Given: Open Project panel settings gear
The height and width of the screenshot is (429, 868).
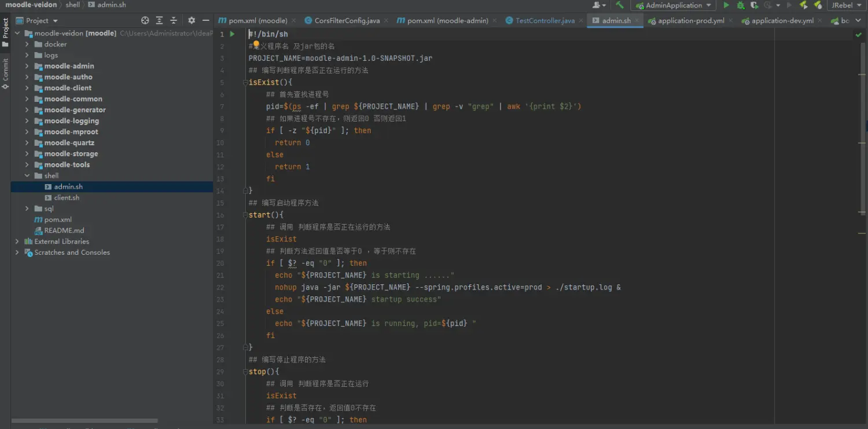Looking at the screenshot, I should [x=192, y=20].
